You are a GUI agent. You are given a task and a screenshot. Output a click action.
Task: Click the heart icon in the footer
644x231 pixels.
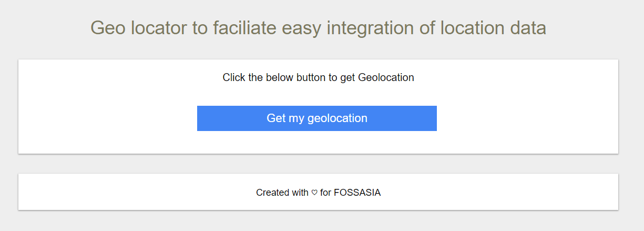click(x=314, y=193)
